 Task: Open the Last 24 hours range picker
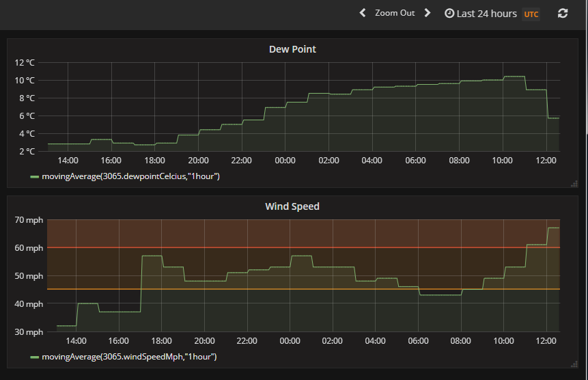pyautogui.click(x=486, y=14)
